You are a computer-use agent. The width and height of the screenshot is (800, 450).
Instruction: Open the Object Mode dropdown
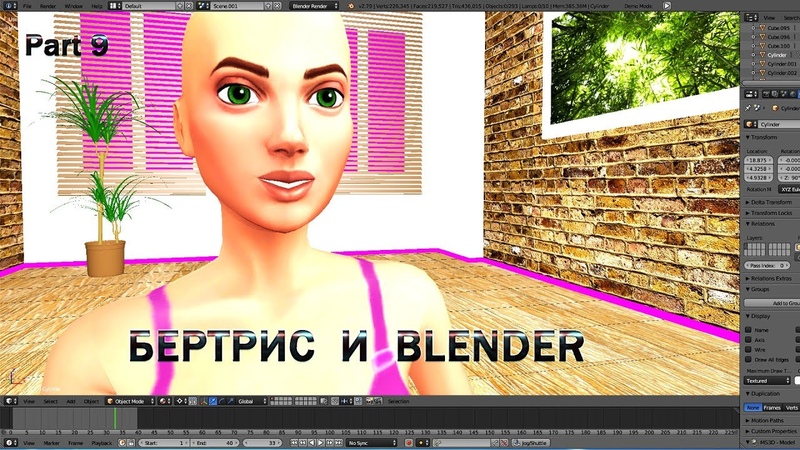click(x=130, y=402)
